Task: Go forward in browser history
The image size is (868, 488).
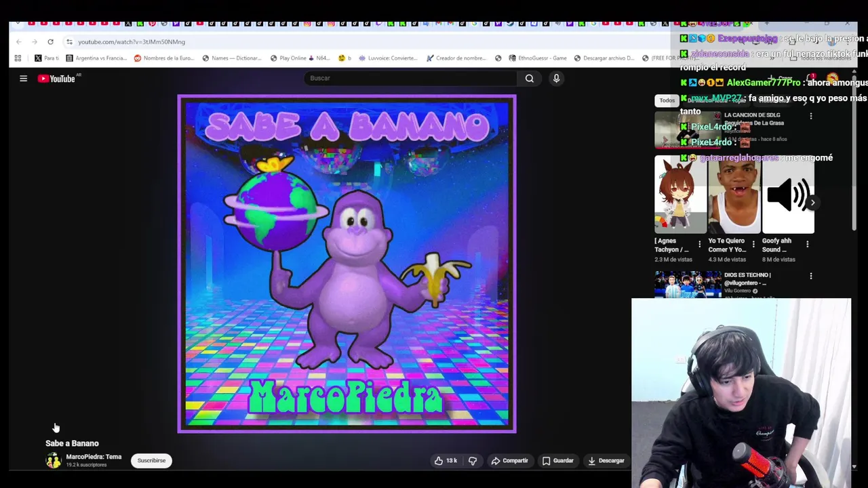Action: pos(35,42)
